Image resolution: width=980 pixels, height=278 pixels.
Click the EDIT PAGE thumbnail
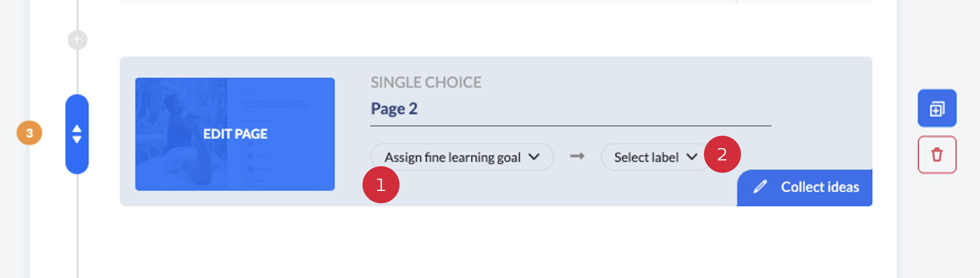(235, 134)
